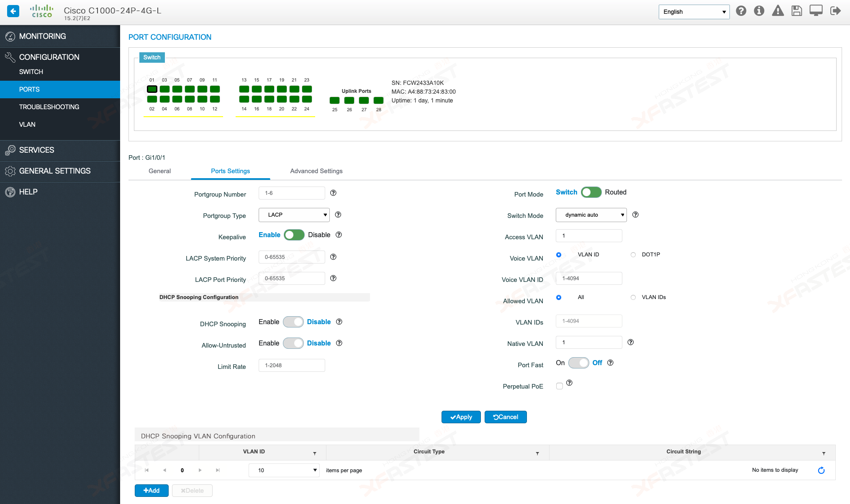Open the General tab
This screenshot has height=504, width=850.
tap(159, 171)
